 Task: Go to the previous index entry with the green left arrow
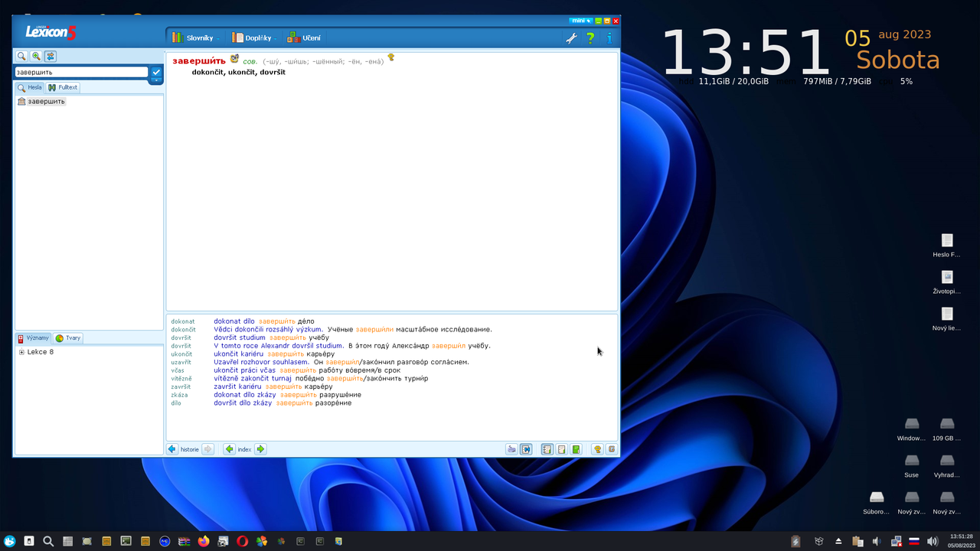tap(229, 449)
